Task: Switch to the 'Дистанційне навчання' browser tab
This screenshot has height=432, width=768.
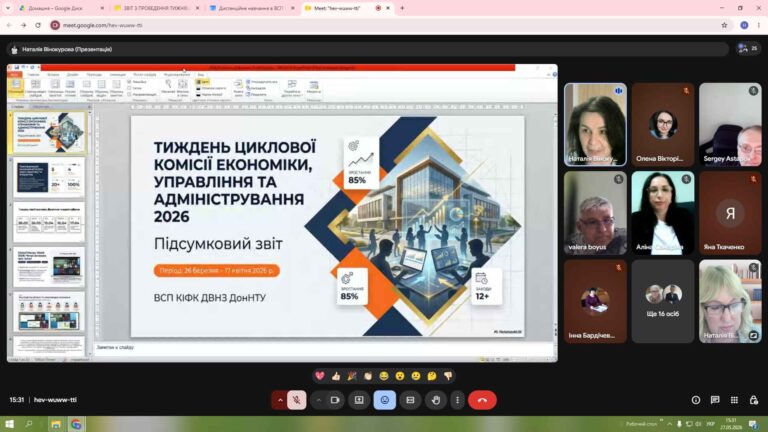Action: 252,8
